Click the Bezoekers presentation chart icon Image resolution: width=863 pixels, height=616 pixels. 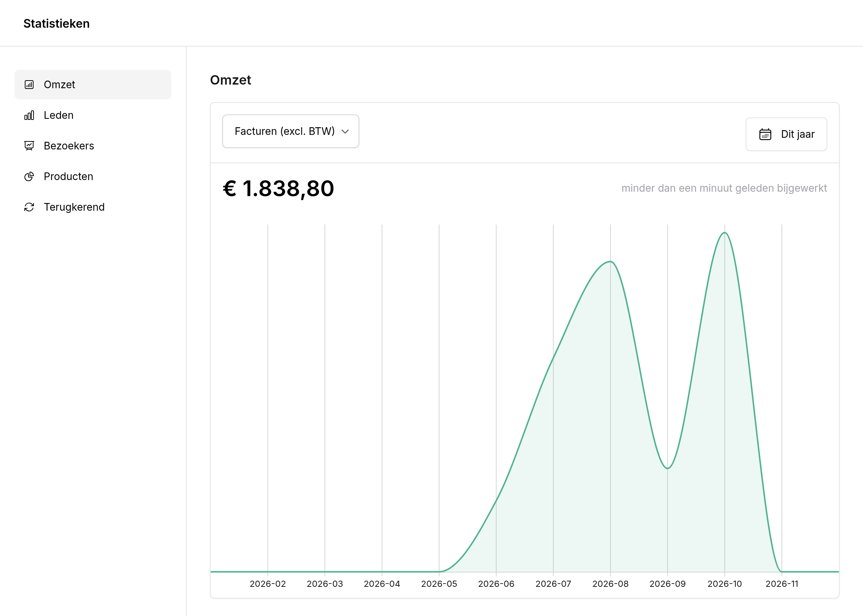click(29, 146)
